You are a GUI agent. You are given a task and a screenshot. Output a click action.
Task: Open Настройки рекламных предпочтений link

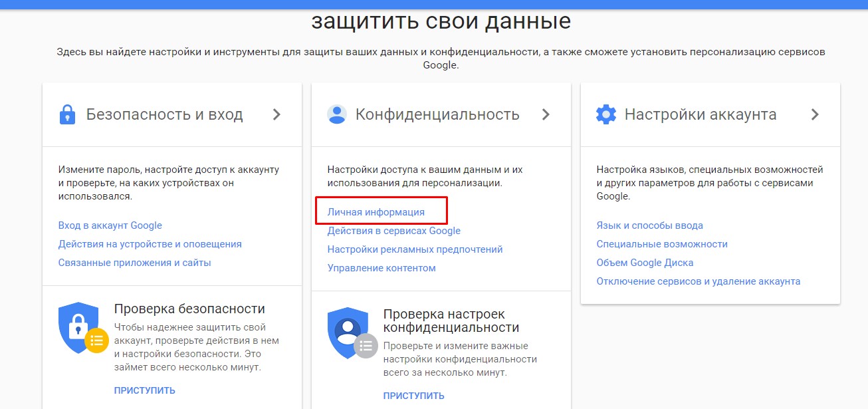click(x=415, y=249)
